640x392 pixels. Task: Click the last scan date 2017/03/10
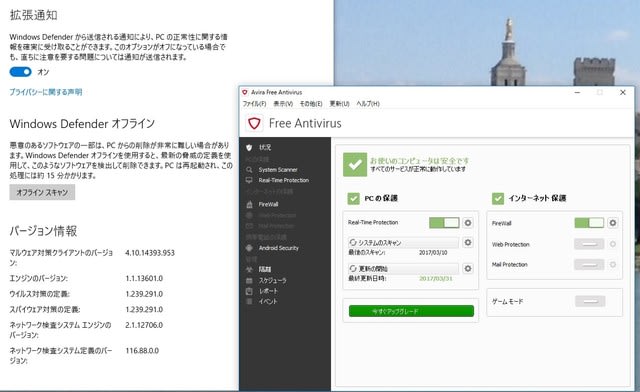pos(433,253)
